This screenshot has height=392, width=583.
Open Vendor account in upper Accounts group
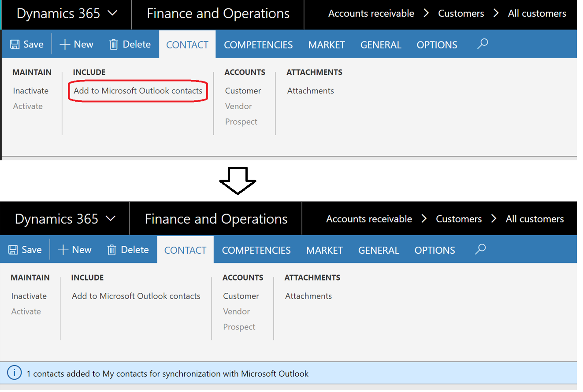click(x=238, y=106)
